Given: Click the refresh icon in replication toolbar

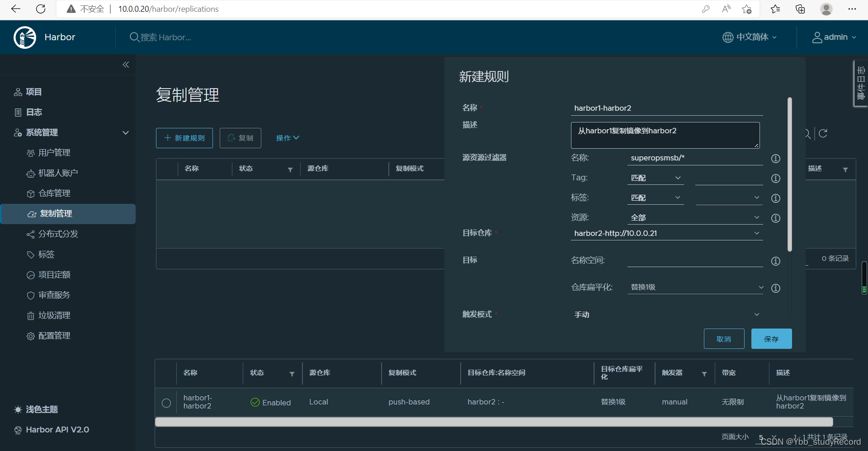Looking at the screenshot, I should 823,133.
